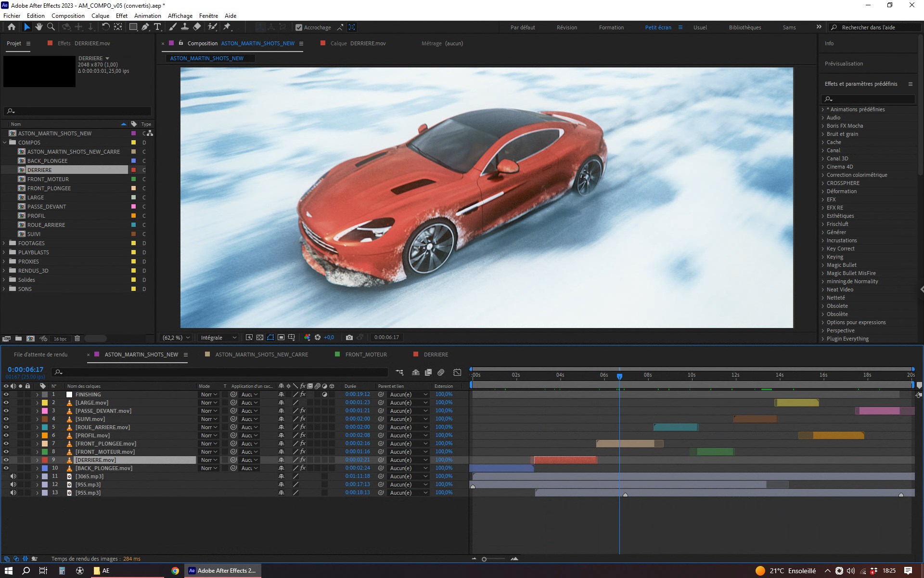924x578 pixels.
Task: Enable motion blur icon in timeline
Action: tap(441, 372)
